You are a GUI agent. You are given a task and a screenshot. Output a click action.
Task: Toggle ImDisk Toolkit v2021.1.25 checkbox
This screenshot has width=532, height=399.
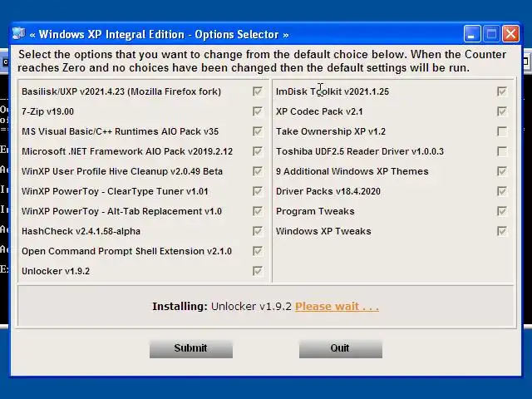[502, 91]
